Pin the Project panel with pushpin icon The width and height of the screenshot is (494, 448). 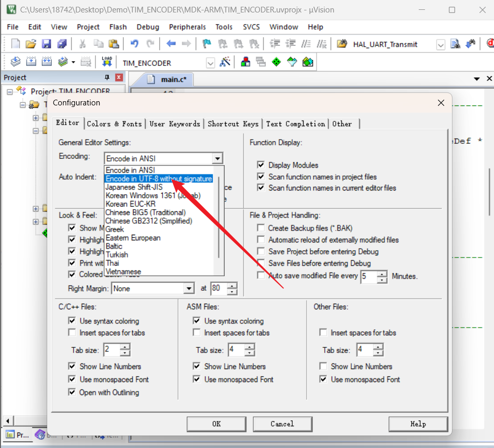pos(107,77)
